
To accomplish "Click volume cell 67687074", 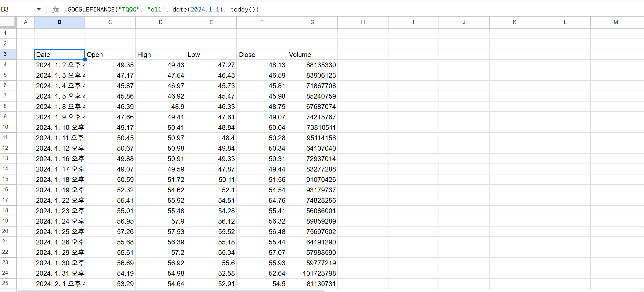I will point(312,107).
